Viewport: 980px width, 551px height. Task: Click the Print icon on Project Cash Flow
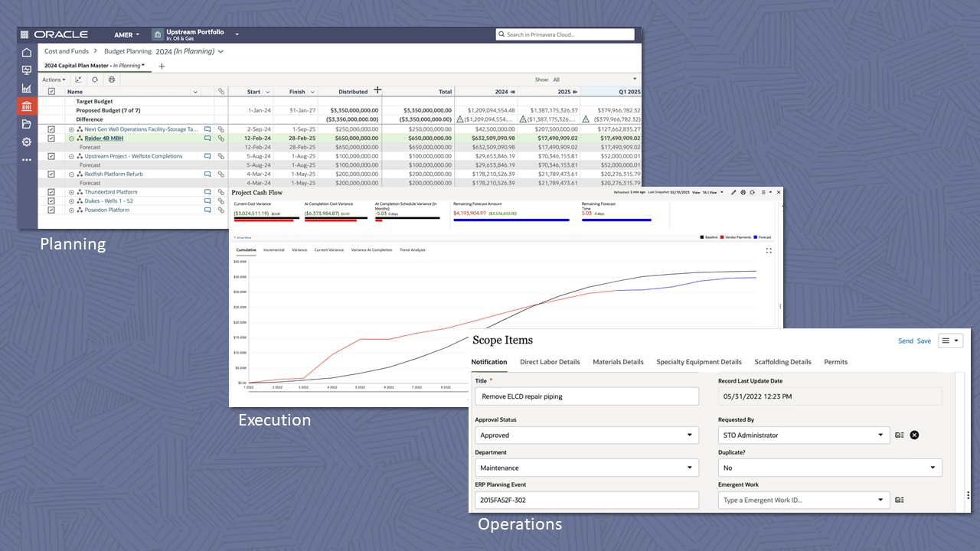point(743,192)
